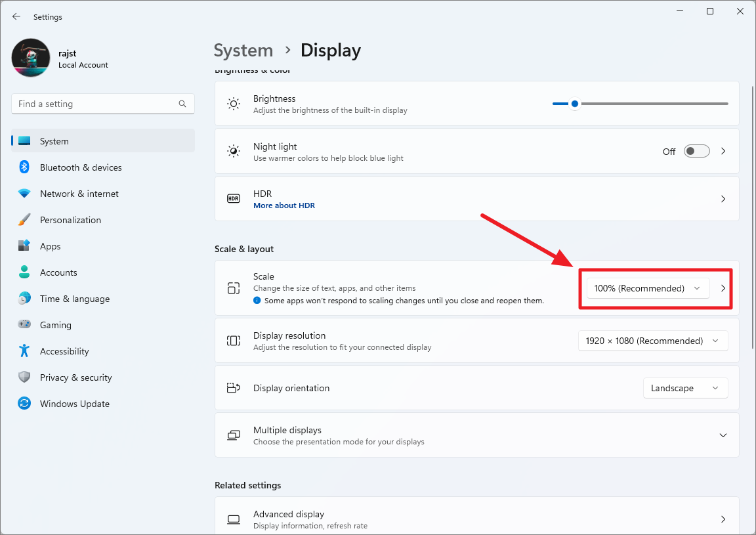
Task: Open Windows Update settings
Action: tap(74, 404)
